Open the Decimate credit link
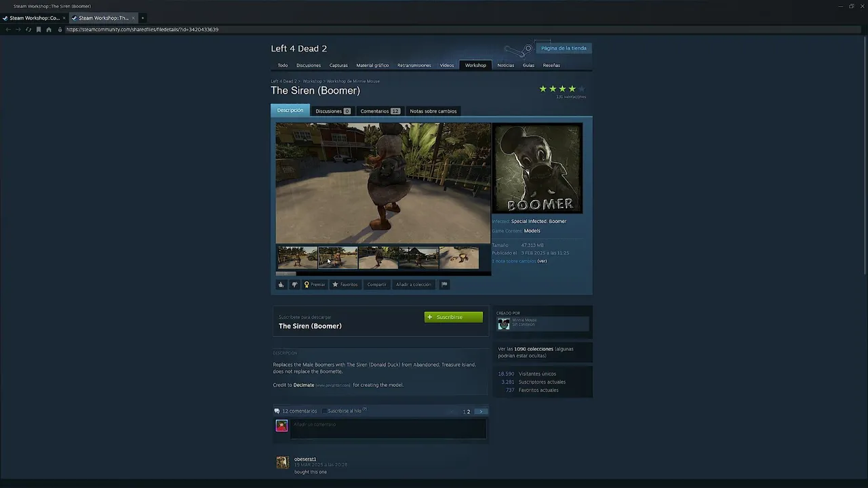Image resolution: width=868 pixels, height=488 pixels. 304,385
